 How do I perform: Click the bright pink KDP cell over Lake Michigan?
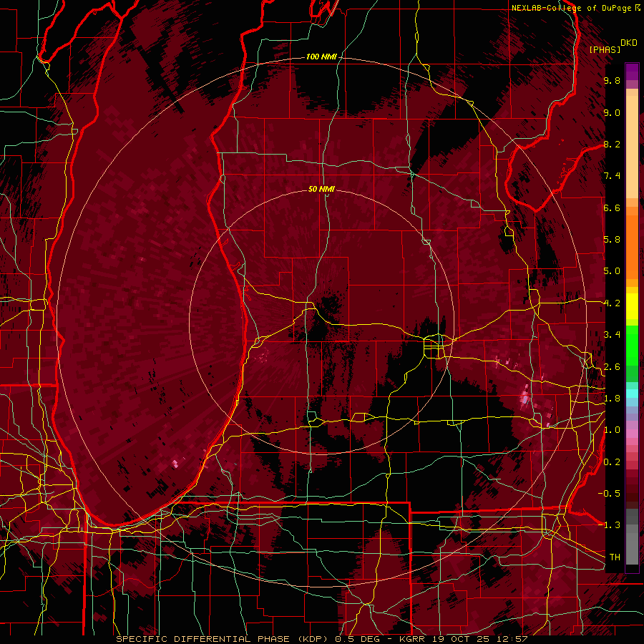pyautogui.click(x=175, y=464)
